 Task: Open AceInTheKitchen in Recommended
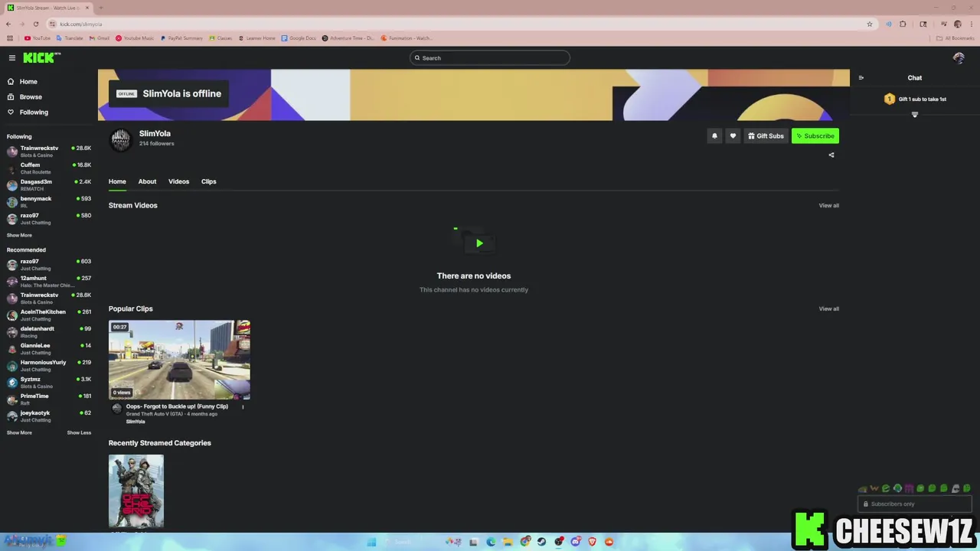(48, 315)
